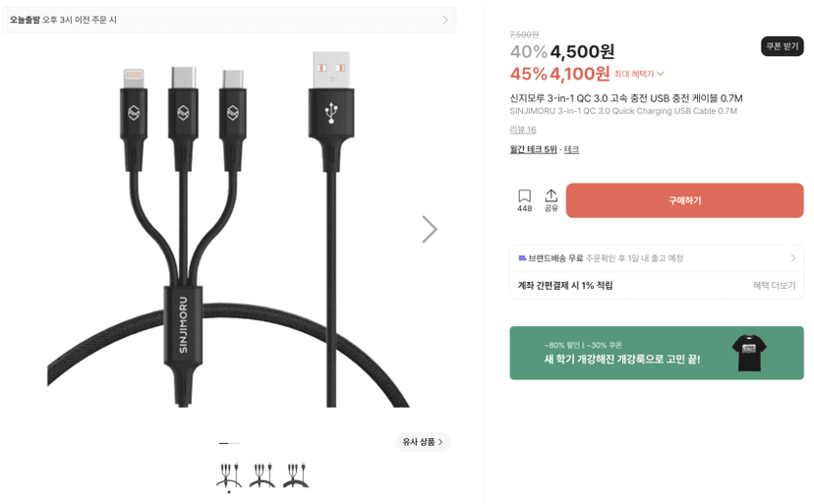Click the image carousel progress indicator
This screenshot has width=814, height=504.
(x=229, y=443)
